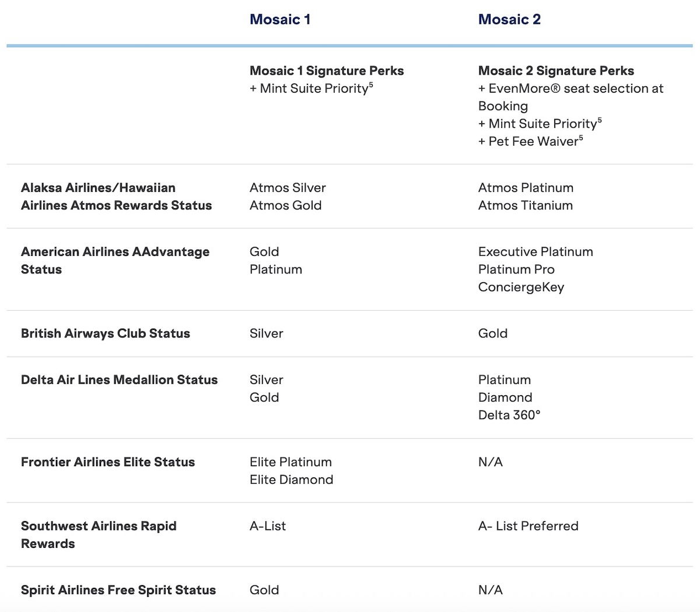Click the Mosaic 2 Signature Perks heading
Image resolution: width=700 pixels, height=612 pixels.
click(x=556, y=71)
